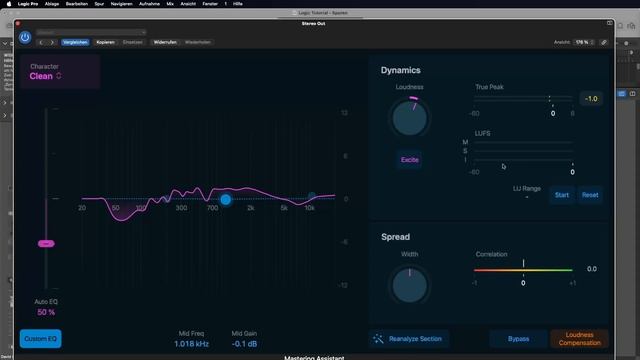Screen dimensions: 640x360
Task: Open the Character Clean dropdown
Action: pyautogui.click(x=45, y=76)
